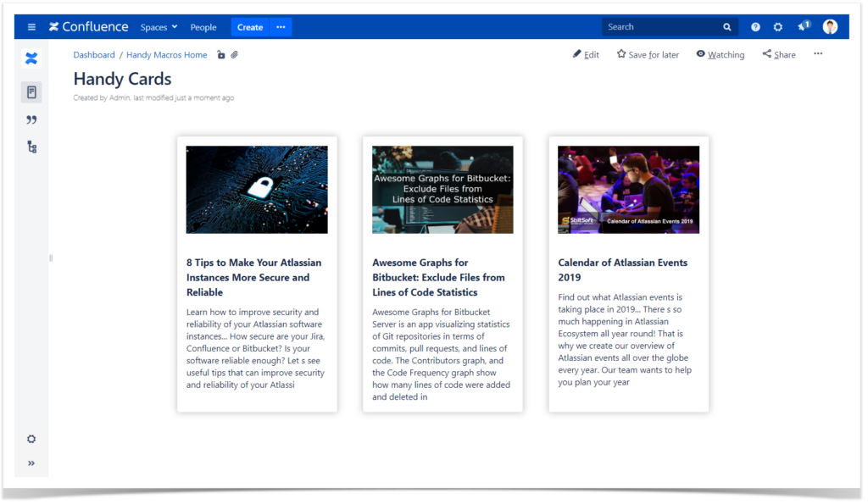
Task: Open attachments with the paperclip icon
Action: [x=234, y=54]
